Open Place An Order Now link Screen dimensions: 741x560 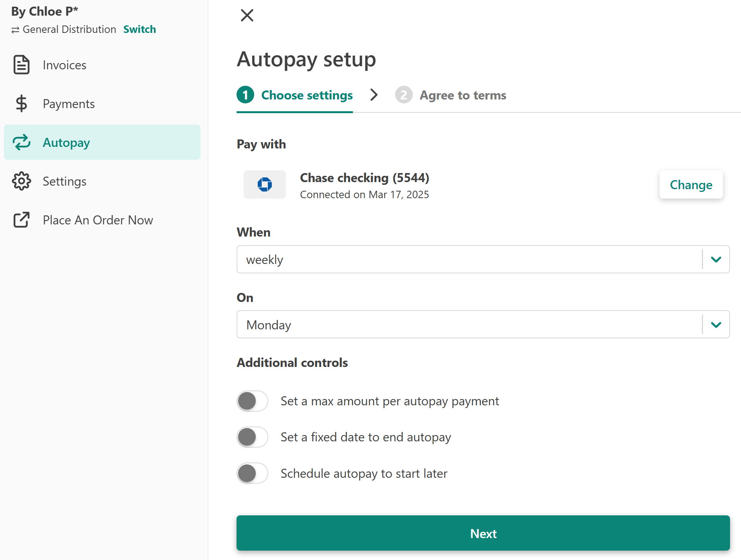102,220
